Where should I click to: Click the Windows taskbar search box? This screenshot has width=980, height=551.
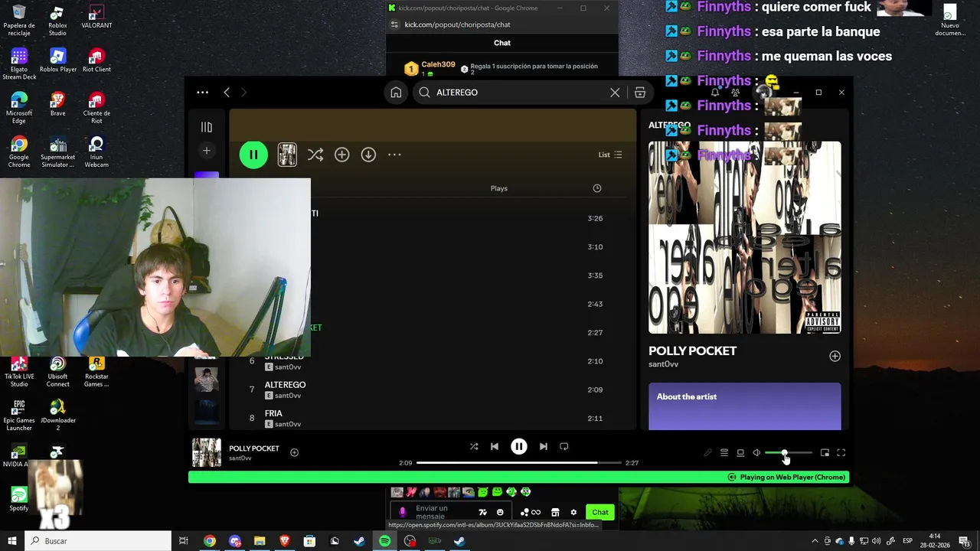98,541
